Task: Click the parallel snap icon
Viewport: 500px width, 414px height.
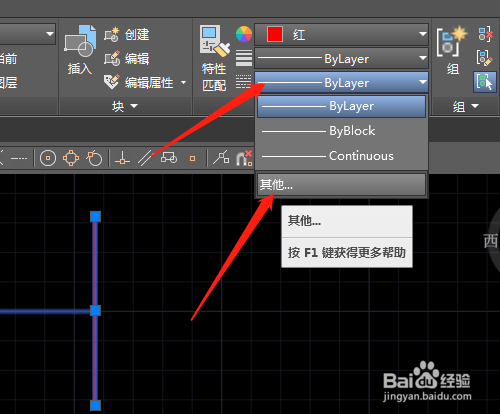Action: point(145,158)
